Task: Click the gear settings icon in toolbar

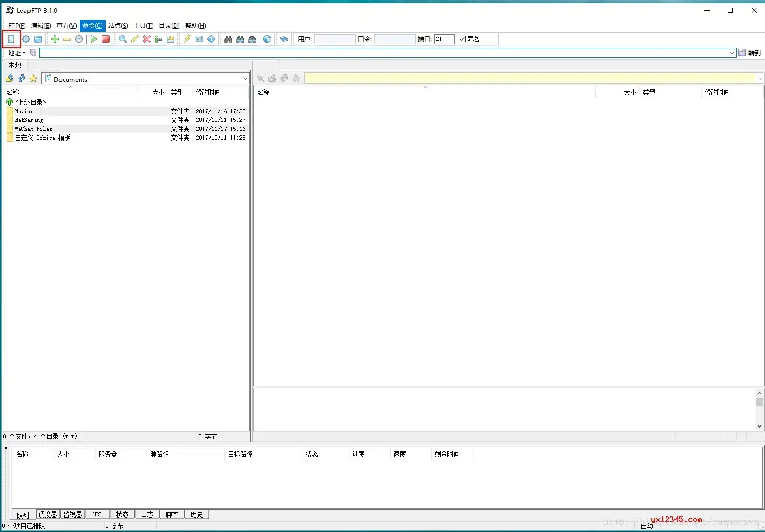Action: [x=26, y=39]
